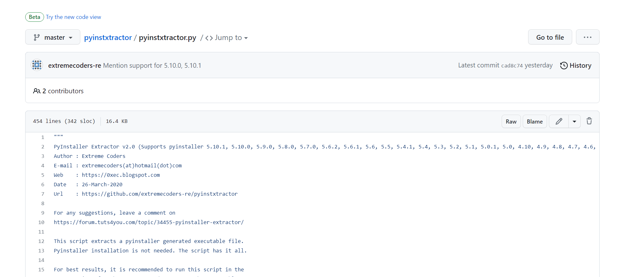Click the 16.4 KB file size text

[x=117, y=121]
